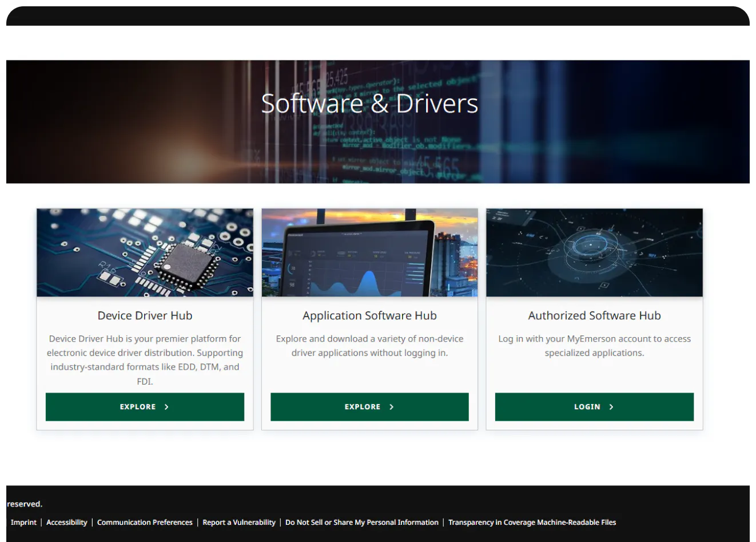
Task: Click the 'reserved.' footer text
Action: tap(25, 504)
